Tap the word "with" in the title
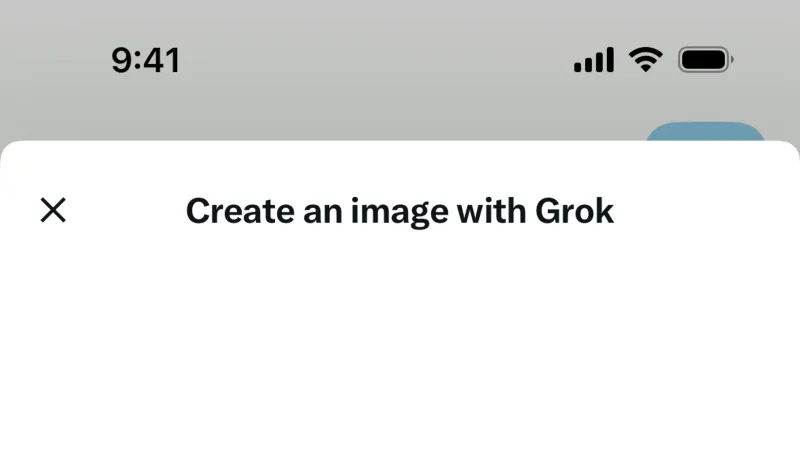The width and height of the screenshot is (800, 450). pyautogui.click(x=491, y=211)
